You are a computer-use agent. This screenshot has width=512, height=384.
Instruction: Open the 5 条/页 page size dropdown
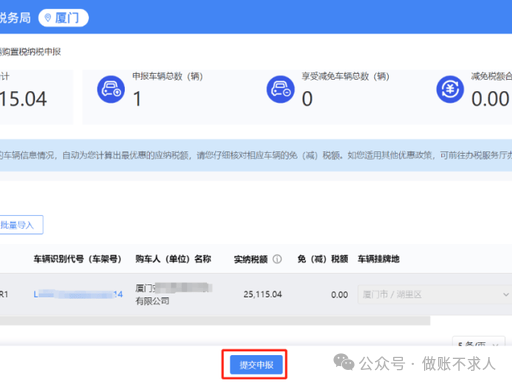(x=478, y=342)
